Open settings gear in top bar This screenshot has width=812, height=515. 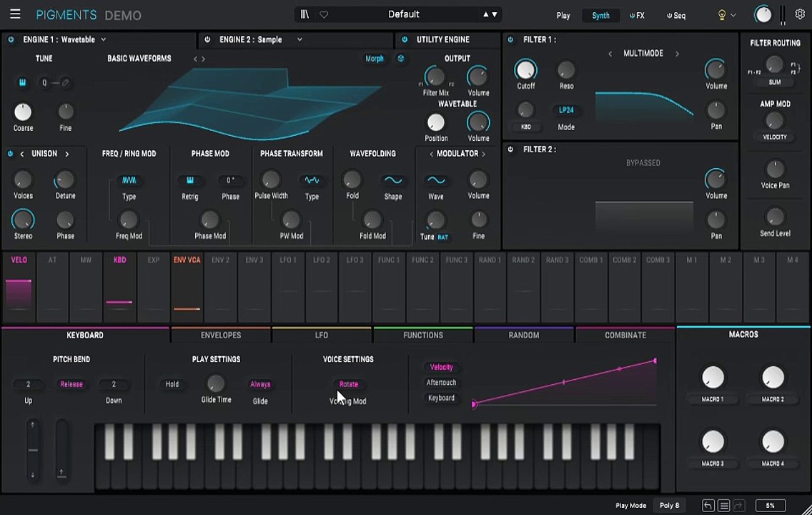[800, 14]
